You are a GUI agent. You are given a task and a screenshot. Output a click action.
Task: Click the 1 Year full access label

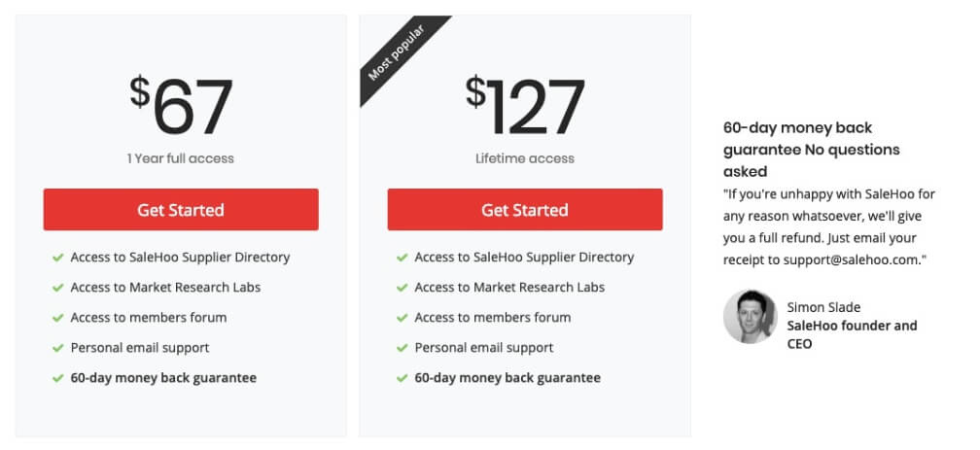point(181,158)
